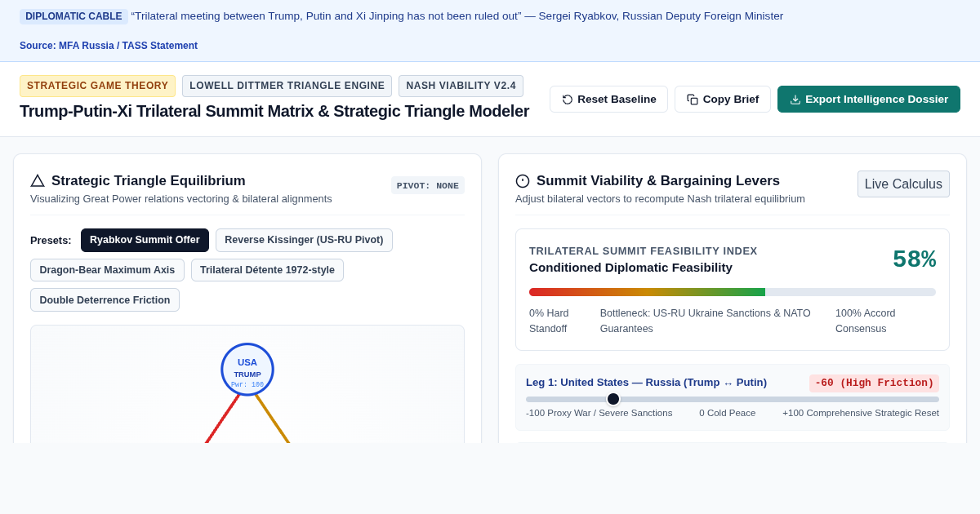Click the -100 Proxy War / Severe Sanctions label
The height and width of the screenshot is (514, 980).
599,413
